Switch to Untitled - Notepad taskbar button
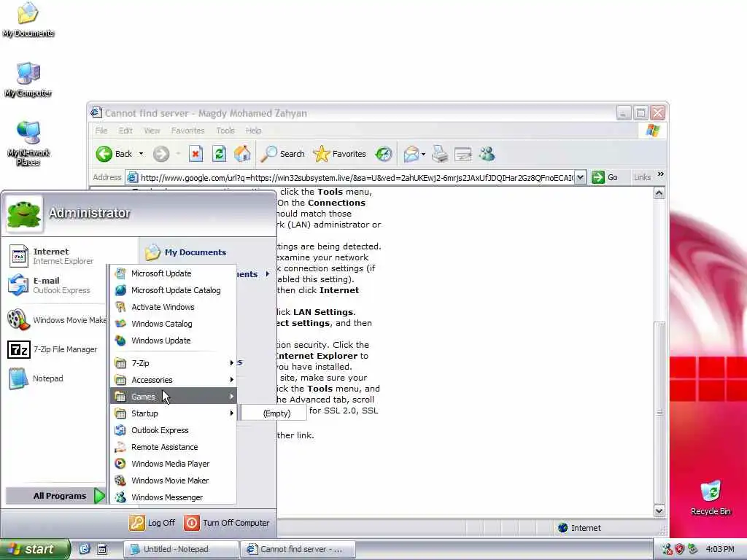The height and width of the screenshot is (560, 747). click(x=181, y=549)
